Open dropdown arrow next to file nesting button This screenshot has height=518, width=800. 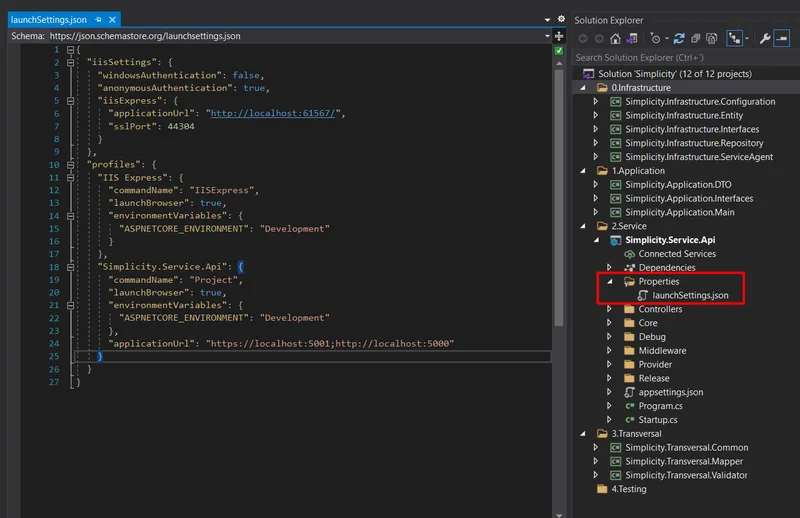click(747, 39)
